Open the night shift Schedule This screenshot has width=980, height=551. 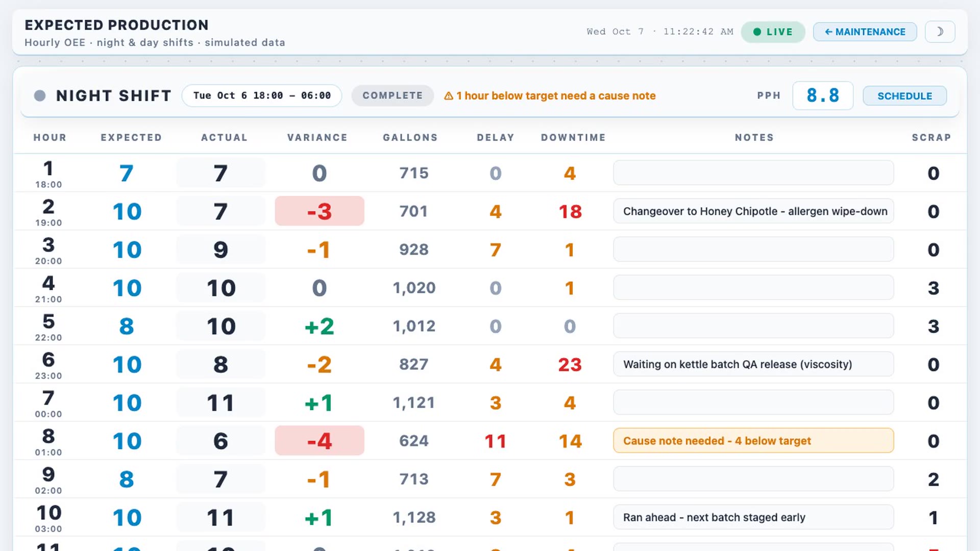(904, 96)
